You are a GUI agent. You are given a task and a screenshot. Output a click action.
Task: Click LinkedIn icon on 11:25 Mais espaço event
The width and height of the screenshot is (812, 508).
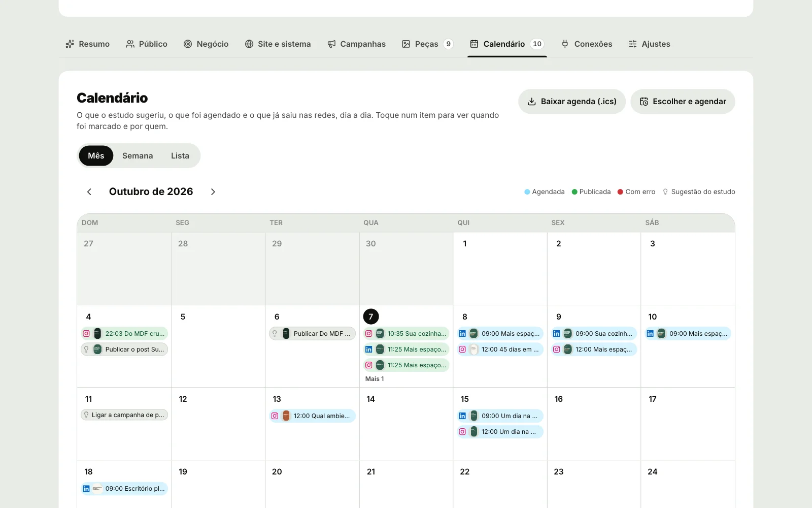[x=369, y=350]
